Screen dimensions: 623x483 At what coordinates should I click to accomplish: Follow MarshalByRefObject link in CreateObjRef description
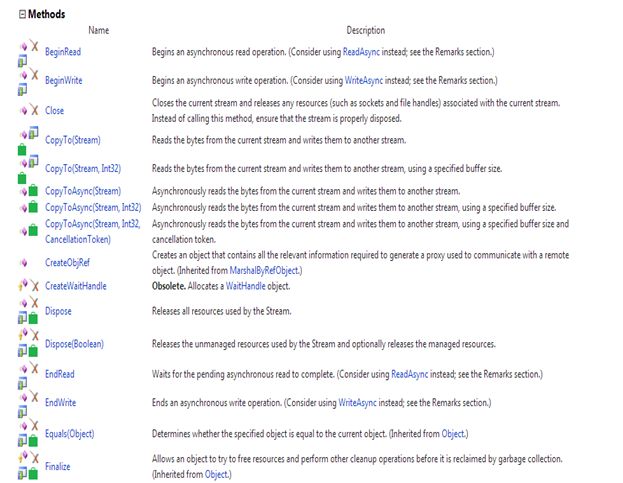[265, 271]
